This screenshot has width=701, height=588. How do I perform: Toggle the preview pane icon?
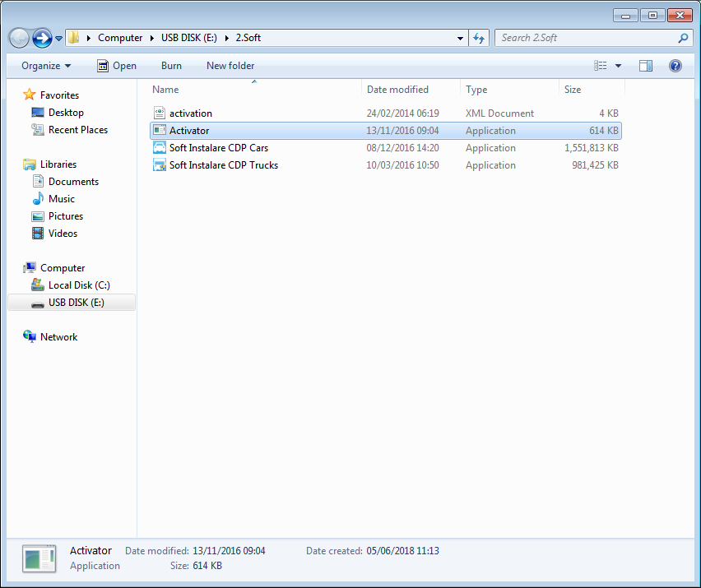tap(646, 66)
